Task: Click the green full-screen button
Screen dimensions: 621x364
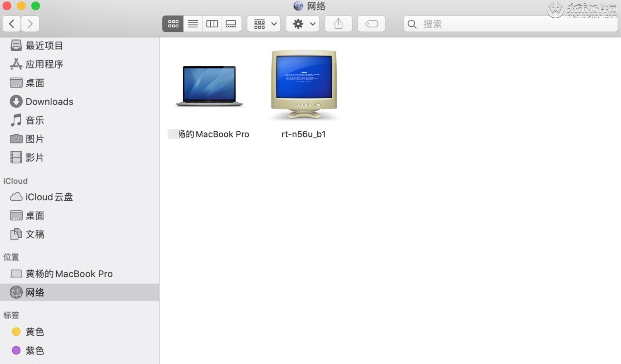Action: click(36, 6)
